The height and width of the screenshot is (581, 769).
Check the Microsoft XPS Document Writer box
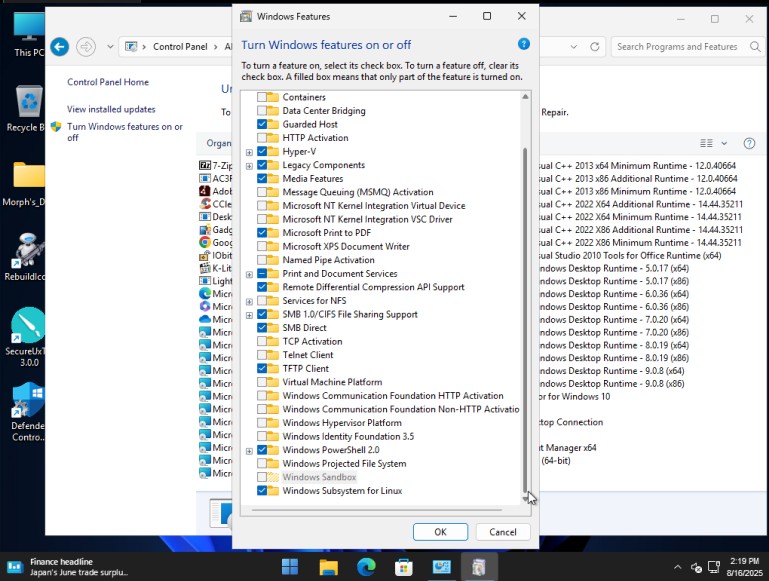point(262,246)
